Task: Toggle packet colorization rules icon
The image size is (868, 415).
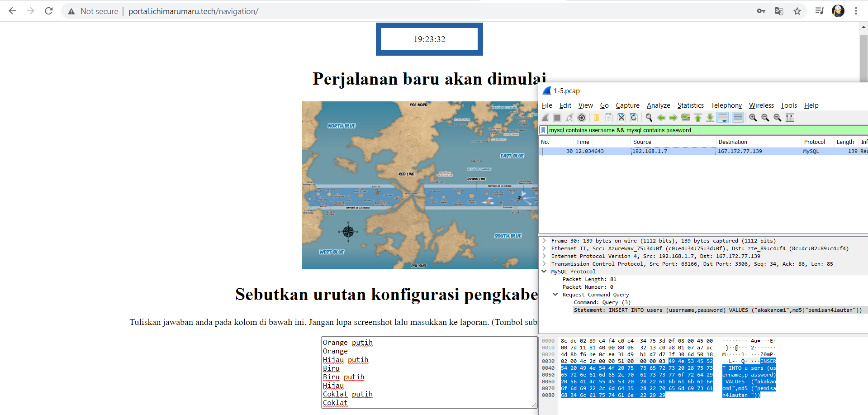Action: coord(738,118)
